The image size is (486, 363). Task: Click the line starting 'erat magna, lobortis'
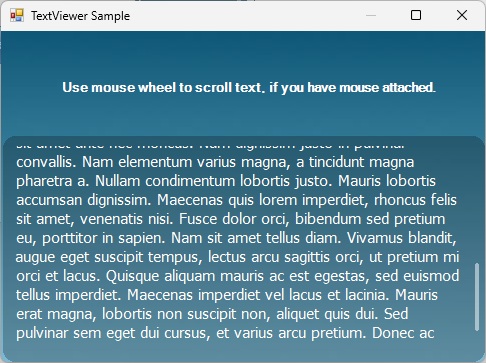(212, 314)
